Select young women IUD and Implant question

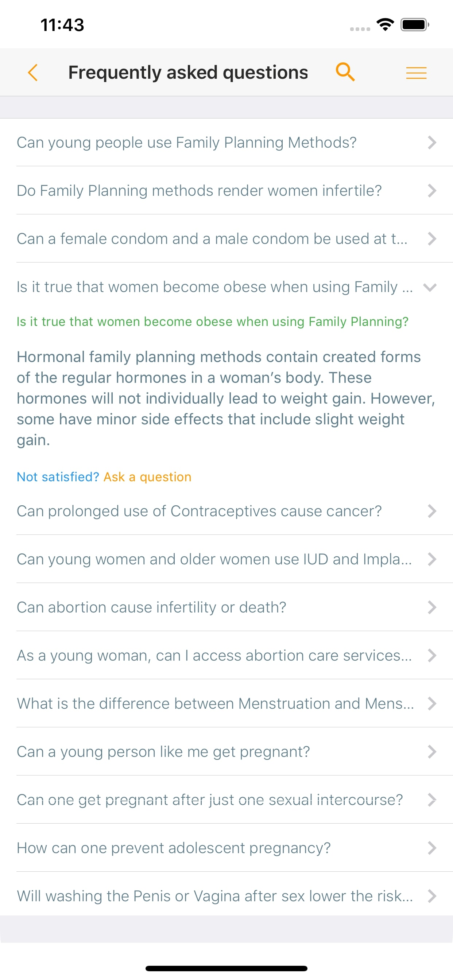226,559
